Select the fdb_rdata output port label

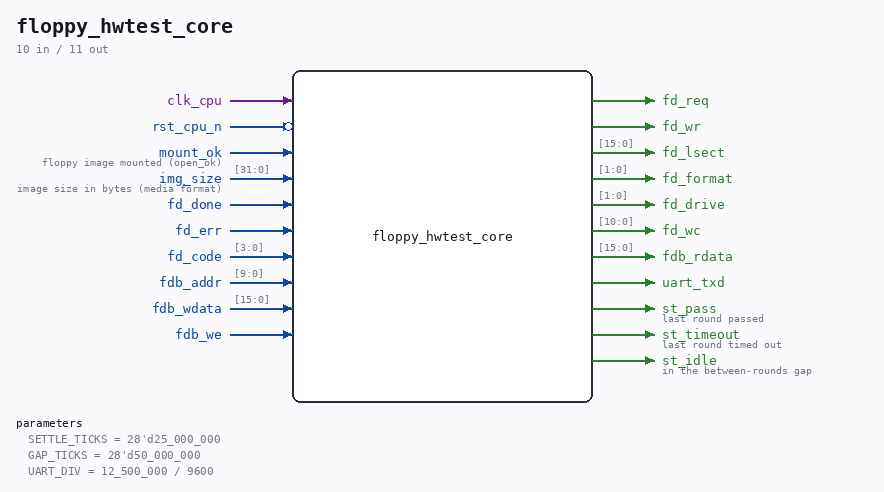coord(697,256)
